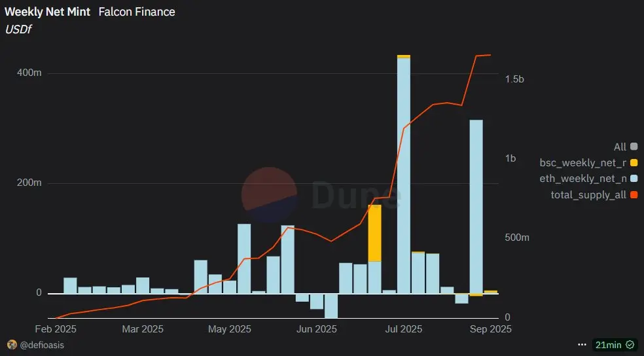This screenshot has height=356, width=644.
Task: Click the 400m left axis label
Action: 29,73
